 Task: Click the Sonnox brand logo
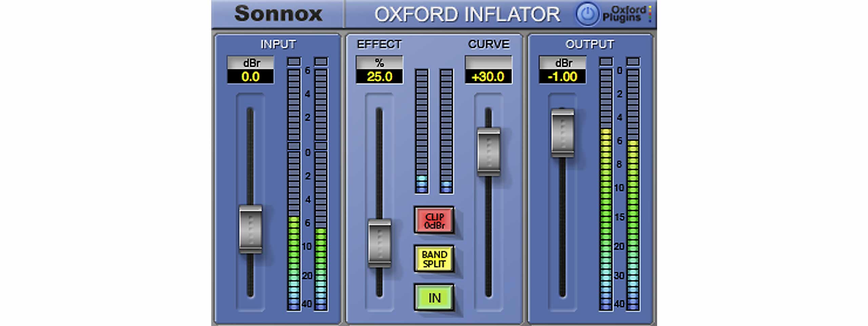coord(278,14)
